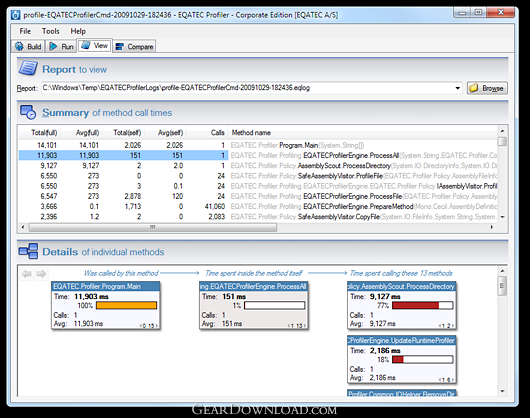Click the EQATEC app icon in title bar
This screenshot has width=530, height=418.
pyautogui.click(x=16, y=15)
